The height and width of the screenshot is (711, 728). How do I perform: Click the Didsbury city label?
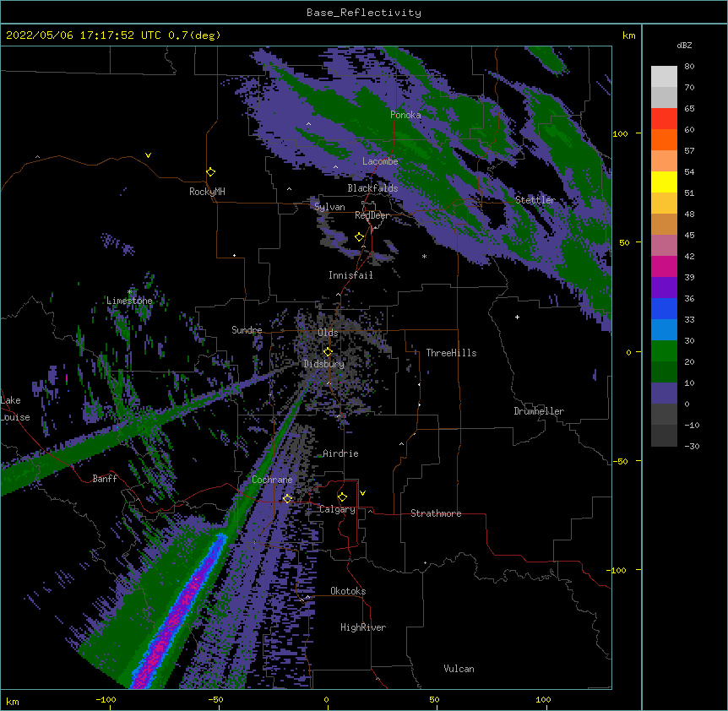324,364
